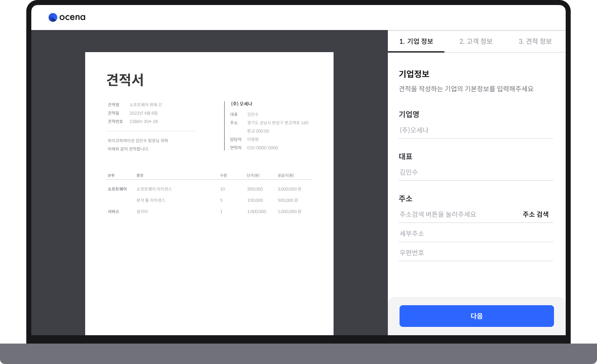Viewport: 597px width, 364px height.
Task: Click the ocena logo icon
Action: [52, 17]
